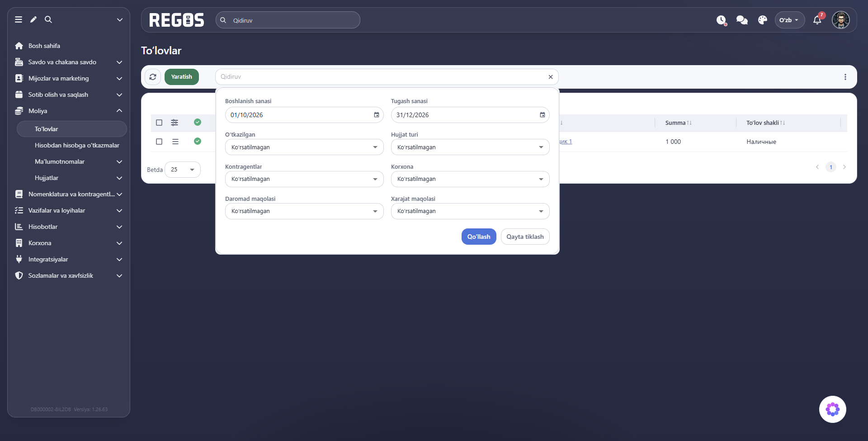Clear the filter search with X
The width and height of the screenshot is (868, 441).
tap(551, 77)
